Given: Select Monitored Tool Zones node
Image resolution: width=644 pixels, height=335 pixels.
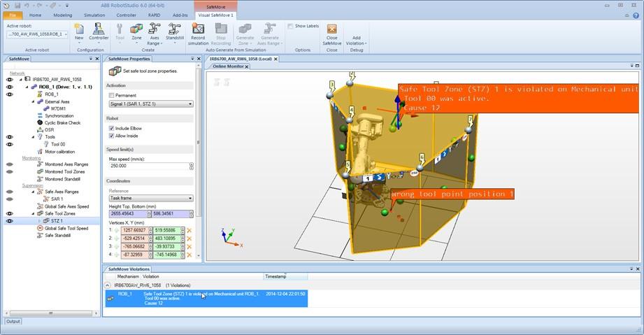Looking at the screenshot, I should click(x=64, y=172).
